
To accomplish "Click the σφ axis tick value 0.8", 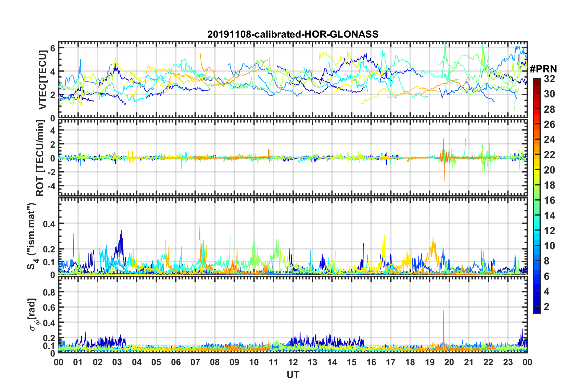I will (x=49, y=292).
